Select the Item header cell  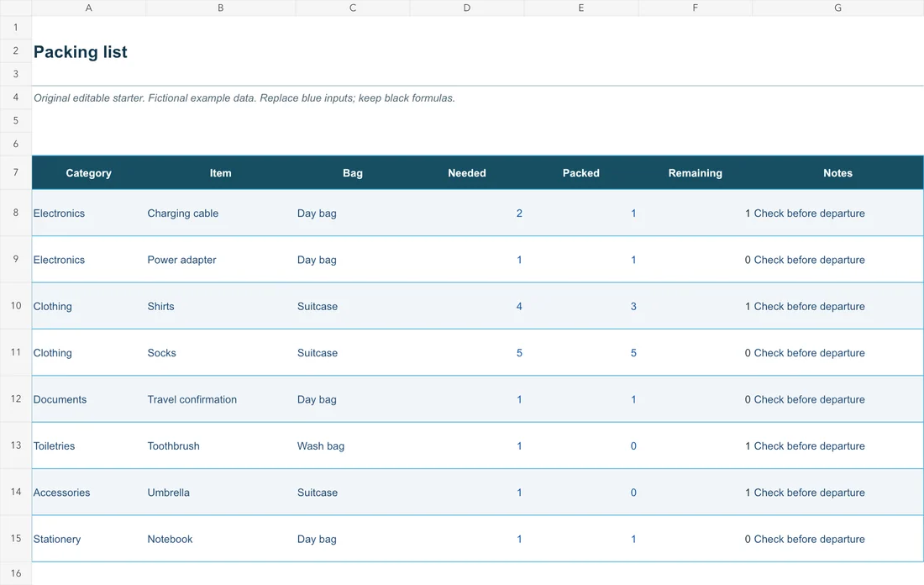[x=220, y=173]
